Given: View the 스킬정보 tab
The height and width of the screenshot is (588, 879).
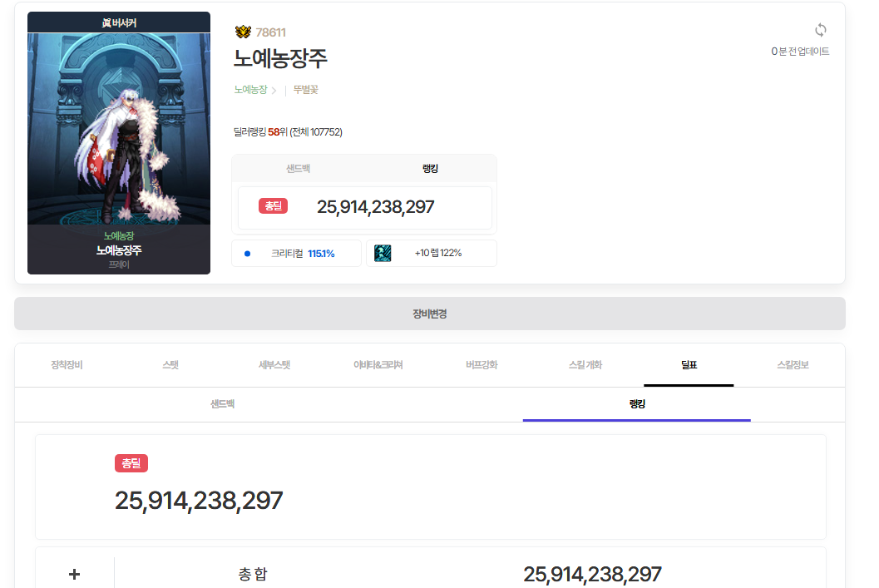Looking at the screenshot, I should [x=793, y=365].
